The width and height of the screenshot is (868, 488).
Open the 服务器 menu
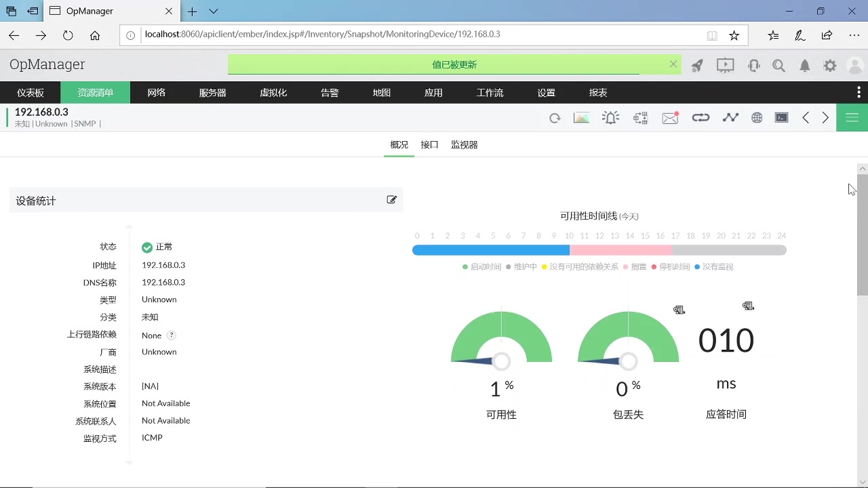pos(212,93)
